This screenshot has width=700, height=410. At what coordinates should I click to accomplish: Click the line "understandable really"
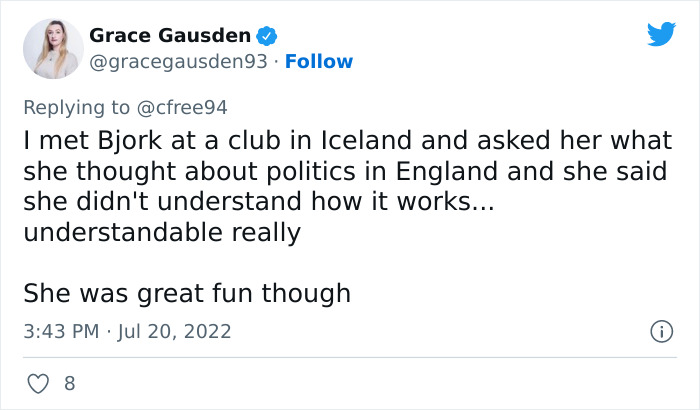(161, 231)
